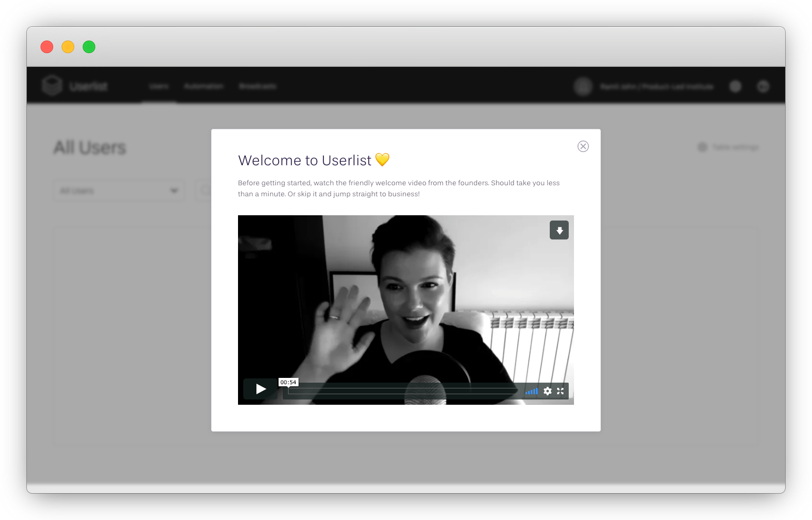Open the account settings gear in the navbar
The image size is (812, 520).
coord(735,86)
